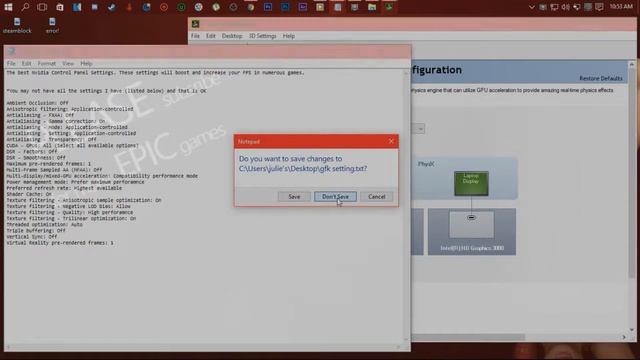The width and height of the screenshot is (640, 360).
Task: Open NVIDIA Control Panel Desktop menu
Action: 232,36
